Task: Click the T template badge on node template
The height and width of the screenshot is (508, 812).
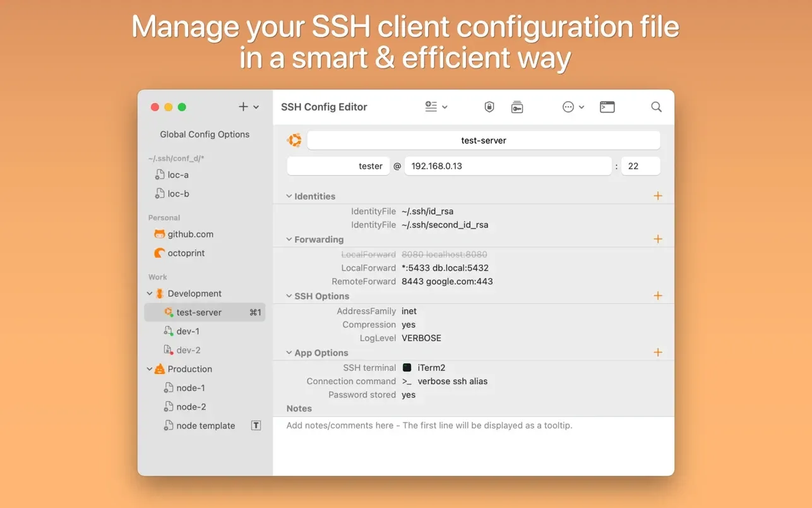Action: [256, 425]
